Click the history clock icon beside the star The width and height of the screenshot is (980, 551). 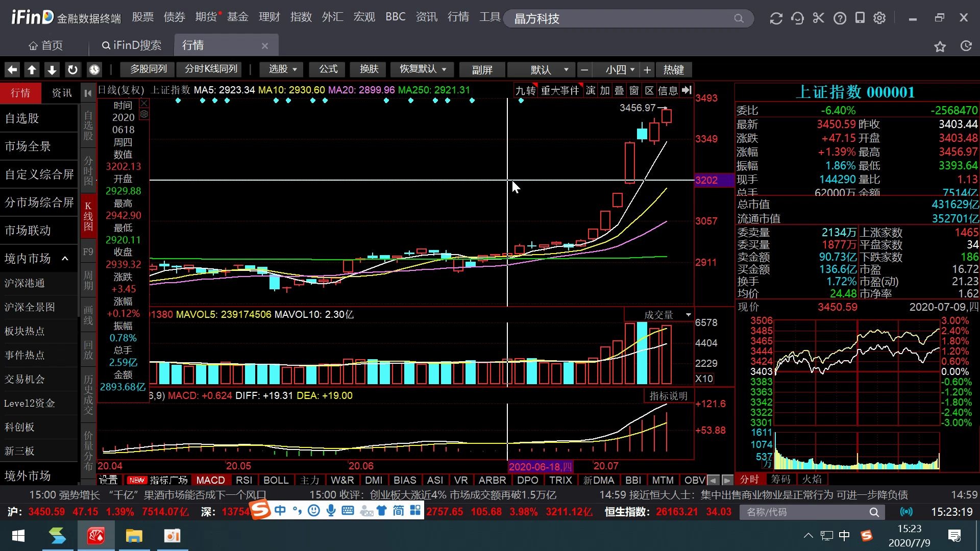966,46
